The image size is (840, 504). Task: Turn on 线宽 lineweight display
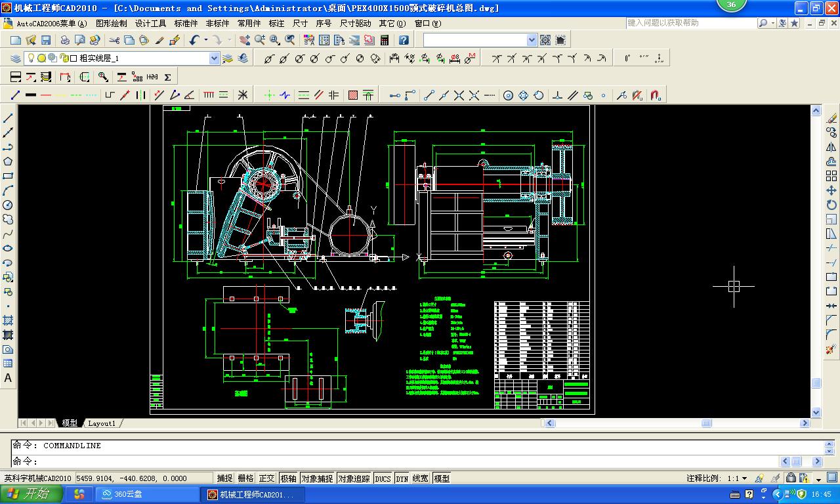click(x=419, y=478)
